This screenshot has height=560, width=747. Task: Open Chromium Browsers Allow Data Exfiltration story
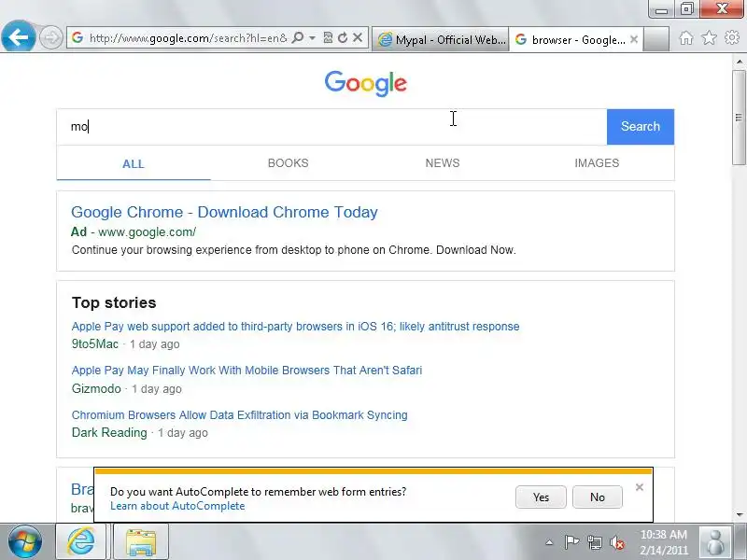pos(240,415)
